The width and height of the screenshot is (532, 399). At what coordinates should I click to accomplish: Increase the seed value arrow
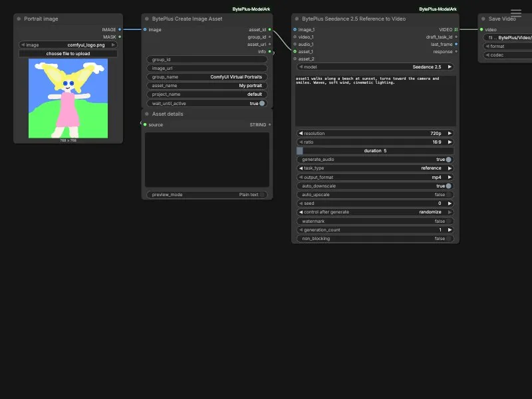(x=450, y=203)
